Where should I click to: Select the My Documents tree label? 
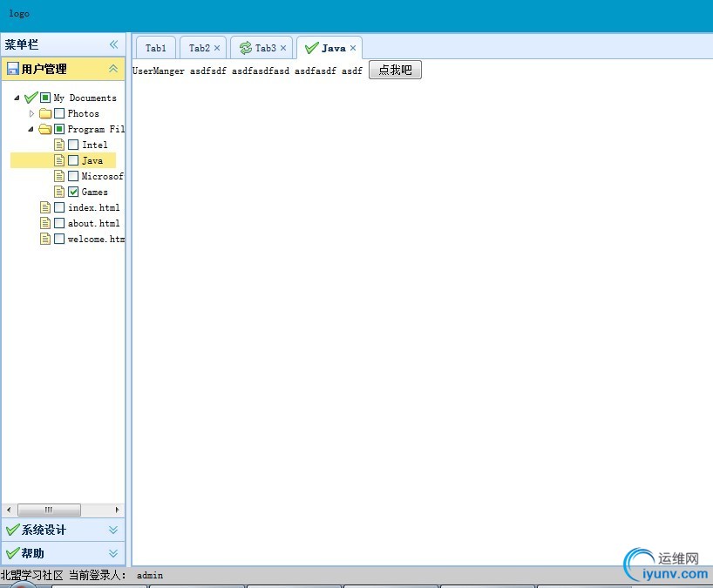click(x=85, y=98)
